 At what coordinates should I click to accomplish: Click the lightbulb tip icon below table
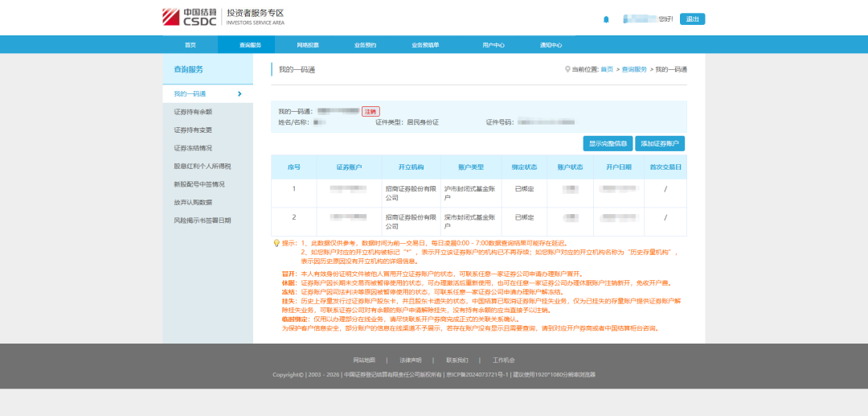click(276, 243)
